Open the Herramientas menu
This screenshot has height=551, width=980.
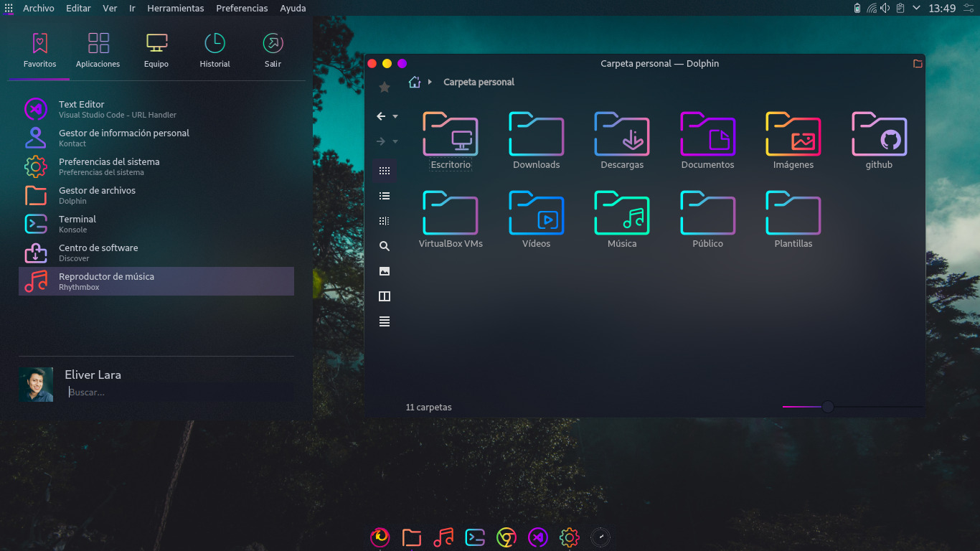[176, 9]
